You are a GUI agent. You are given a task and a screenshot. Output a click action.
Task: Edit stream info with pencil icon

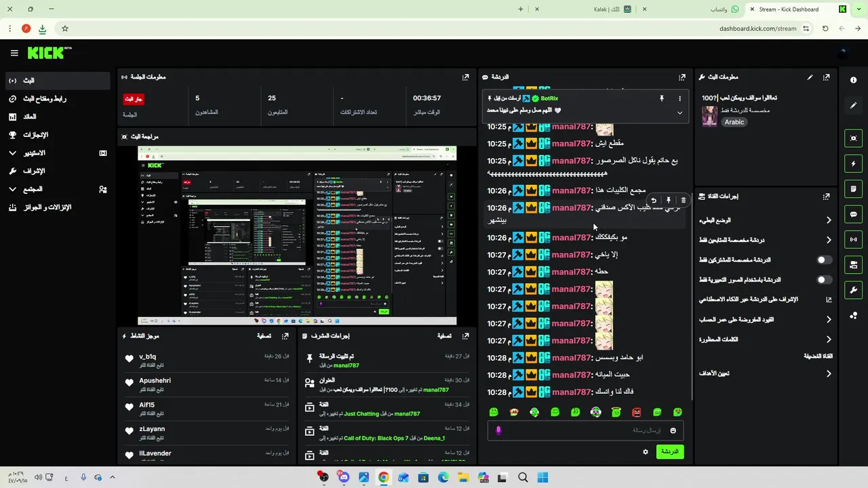810,77
